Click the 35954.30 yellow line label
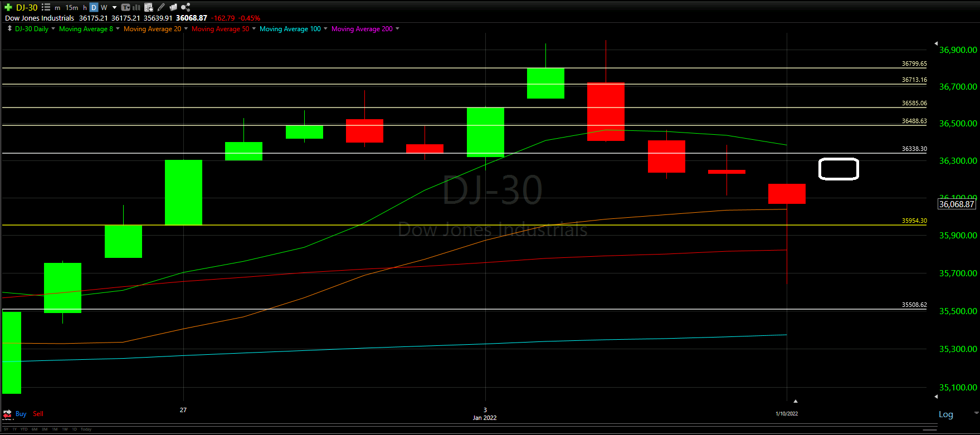 [x=914, y=221]
